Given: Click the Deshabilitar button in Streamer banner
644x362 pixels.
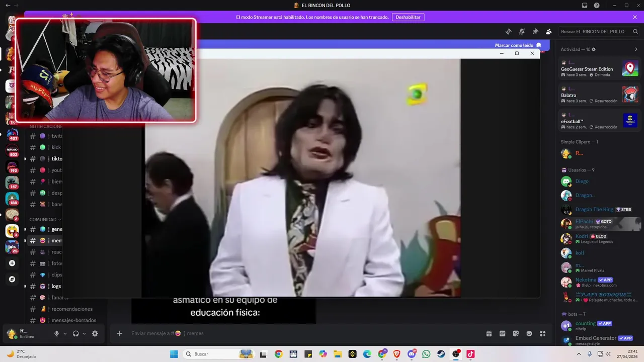Looking at the screenshot, I should click(408, 17).
